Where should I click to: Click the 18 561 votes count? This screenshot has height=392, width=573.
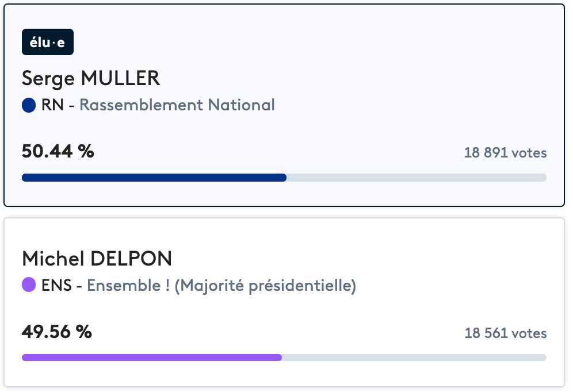point(505,333)
